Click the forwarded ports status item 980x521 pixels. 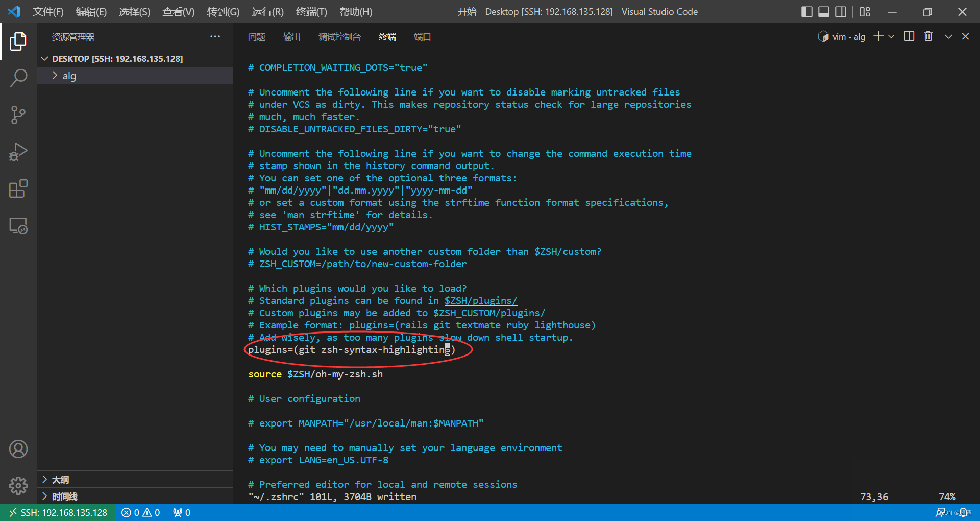pyautogui.click(x=182, y=512)
